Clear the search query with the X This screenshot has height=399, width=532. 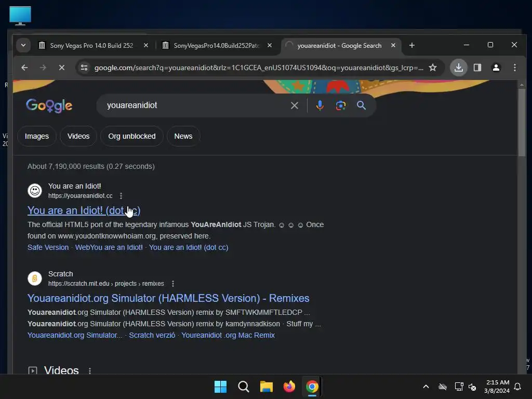click(x=295, y=105)
